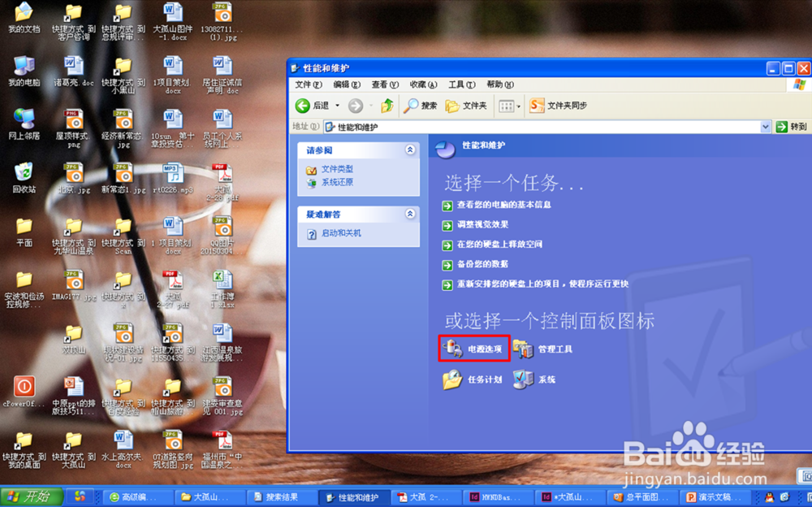
Task: Switch to 高级编... taskbar window
Action: (138, 497)
